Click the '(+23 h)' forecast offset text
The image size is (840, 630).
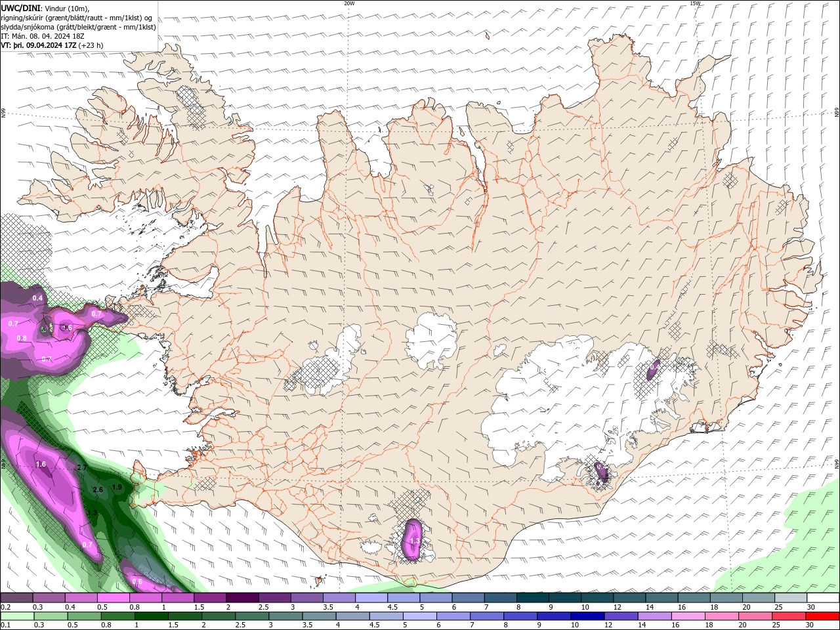pos(91,45)
